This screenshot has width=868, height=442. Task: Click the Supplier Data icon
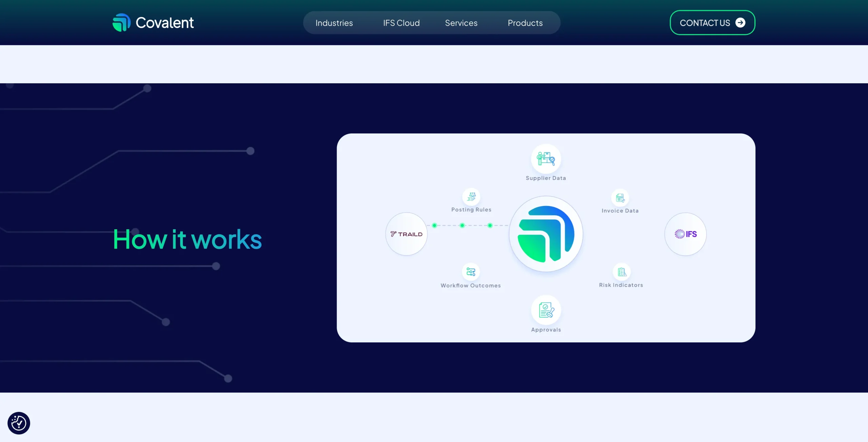546,159
